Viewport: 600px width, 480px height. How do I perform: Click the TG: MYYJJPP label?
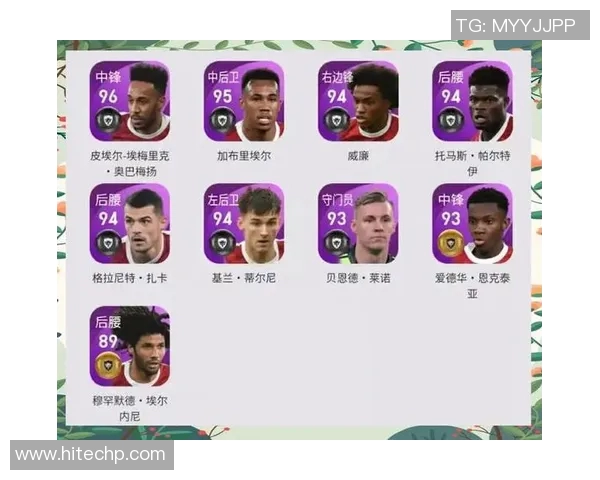[x=516, y=26]
